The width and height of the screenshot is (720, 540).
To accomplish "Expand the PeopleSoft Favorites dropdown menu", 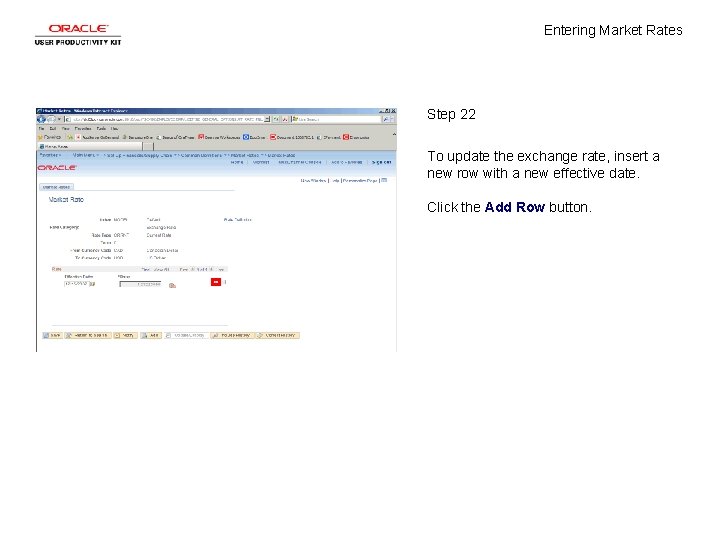I will pos(49,155).
